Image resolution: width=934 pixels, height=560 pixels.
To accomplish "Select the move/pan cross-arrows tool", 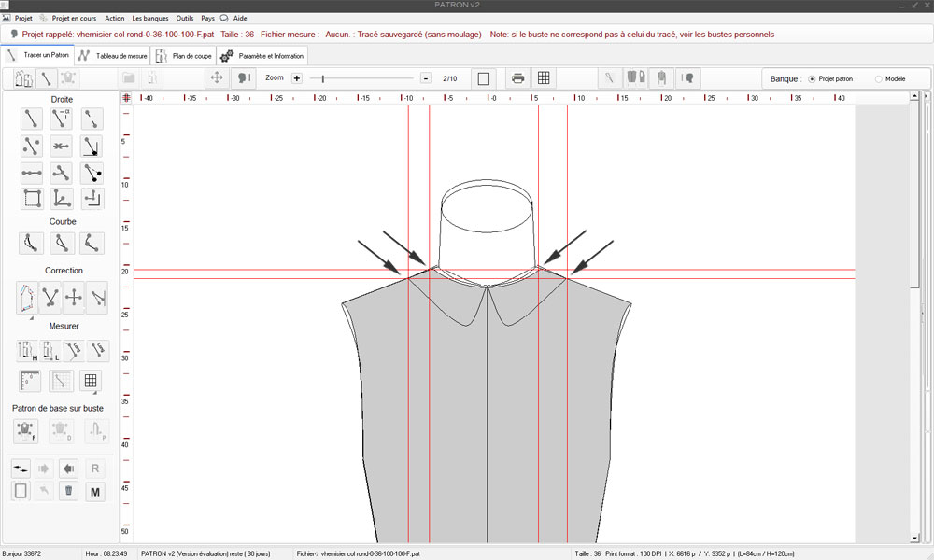I will coord(217,78).
